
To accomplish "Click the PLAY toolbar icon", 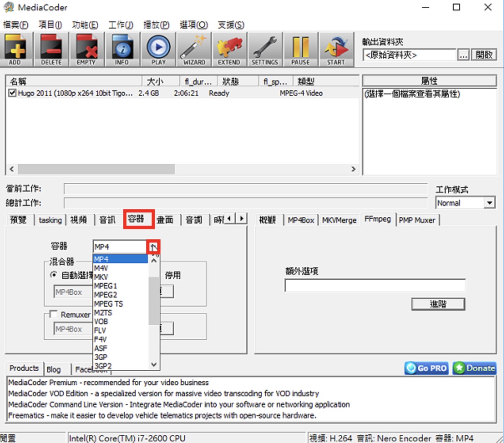I will point(158,50).
